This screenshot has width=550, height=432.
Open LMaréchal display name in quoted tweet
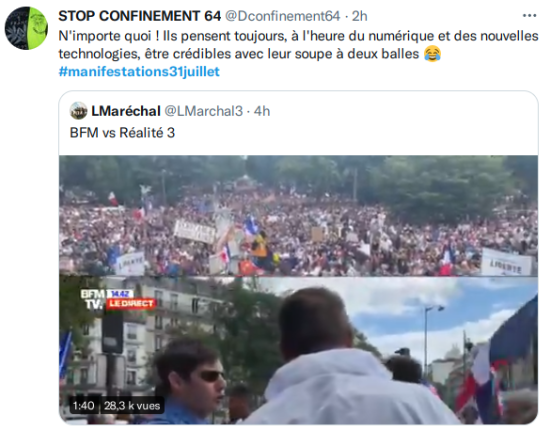point(126,111)
